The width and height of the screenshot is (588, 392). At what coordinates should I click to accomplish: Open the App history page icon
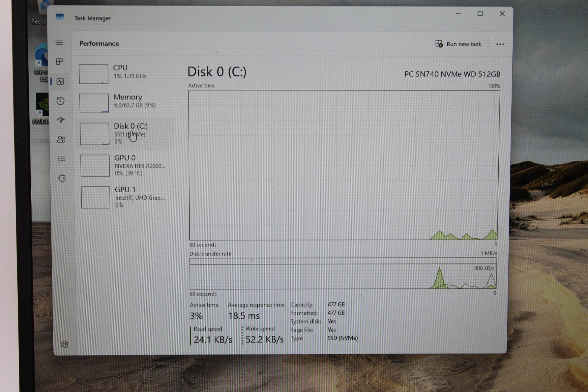[x=61, y=101]
